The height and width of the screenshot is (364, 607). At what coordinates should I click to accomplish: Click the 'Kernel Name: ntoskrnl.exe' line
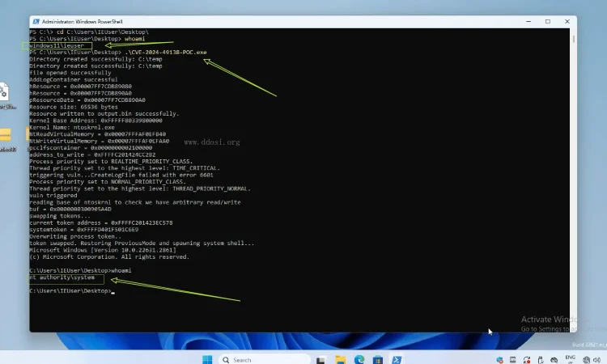click(72, 127)
